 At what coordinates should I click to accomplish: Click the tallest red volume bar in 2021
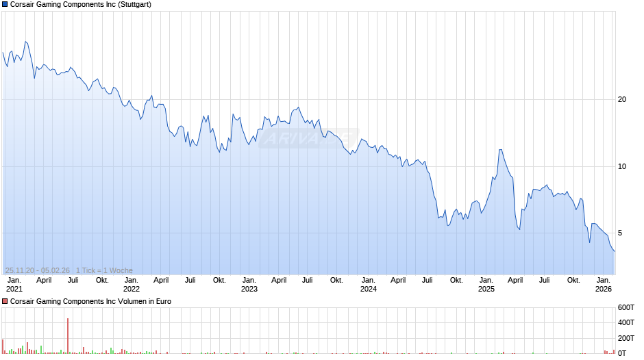click(x=68, y=336)
